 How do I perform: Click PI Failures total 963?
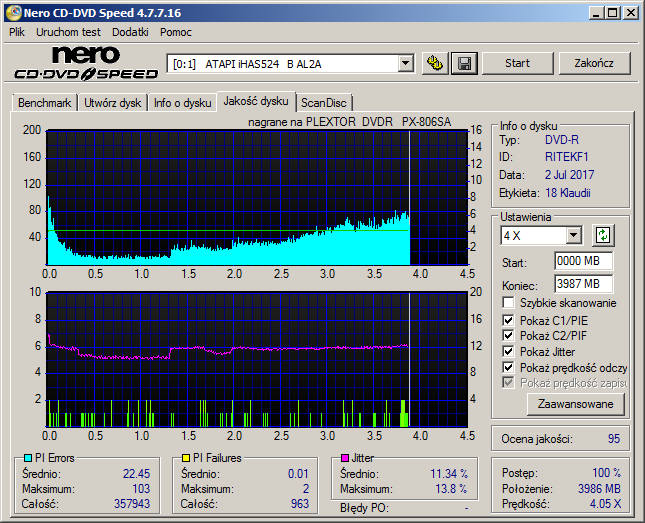[x=299, y=504]
